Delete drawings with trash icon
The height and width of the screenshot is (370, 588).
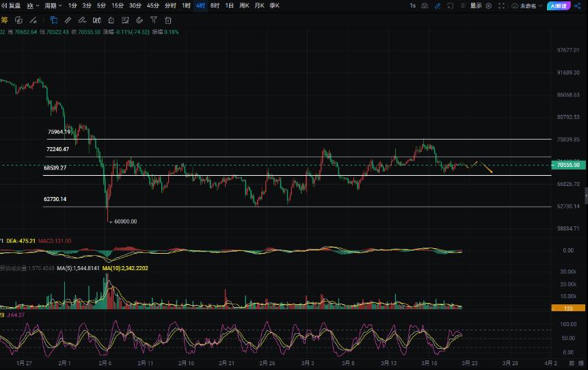168,21
